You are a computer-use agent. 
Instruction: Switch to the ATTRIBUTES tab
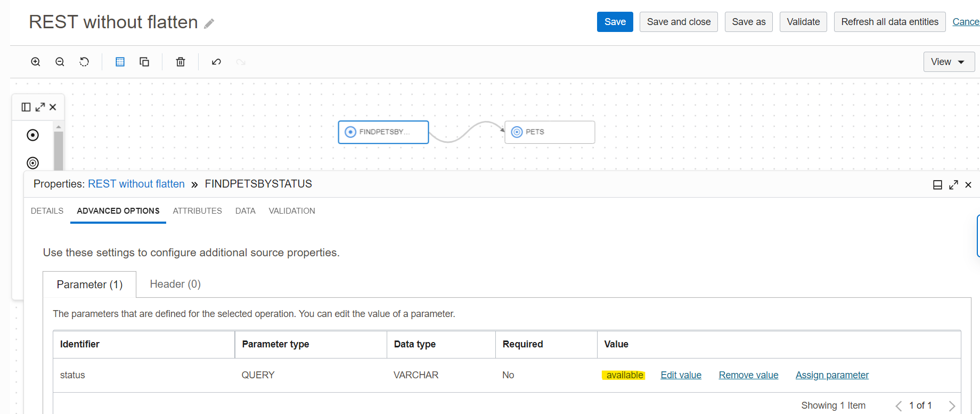click(197, 211)
